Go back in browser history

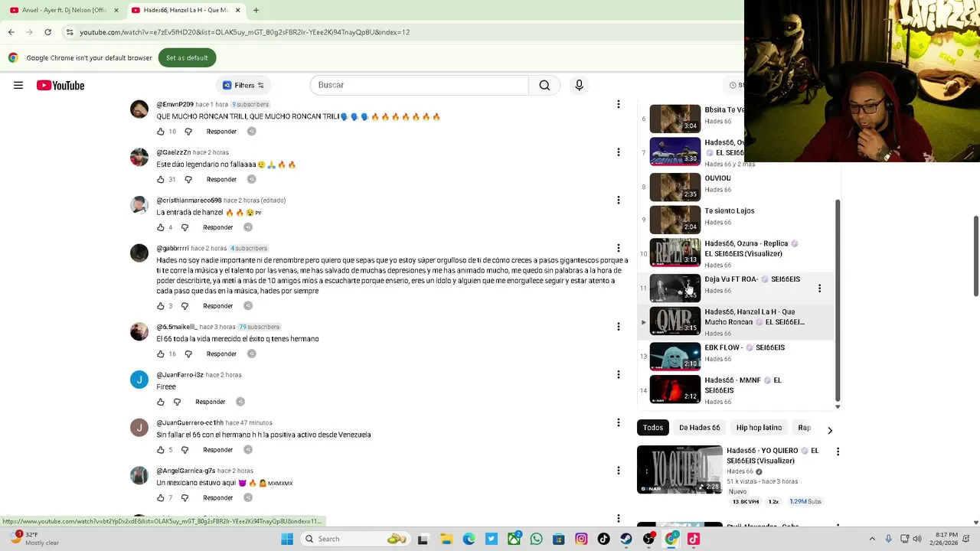[x=11, y=32]
